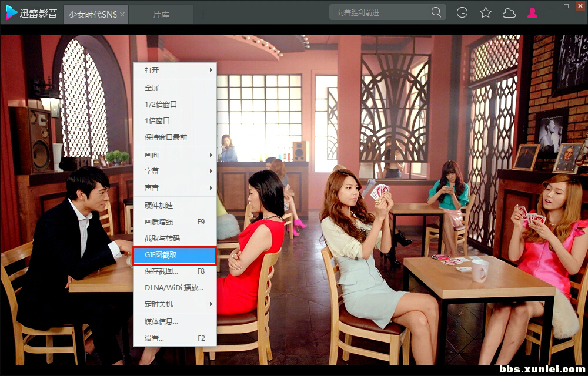Expand the 画面 submenu
Screen dimensions: 588x376
pos(175,155)
